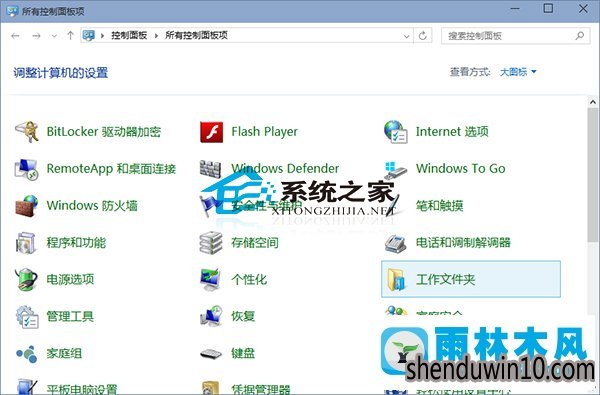Click the Flash Player icon
Image resolution: width=600 pixels, height=395 pixels.
[x=211, y=132]
